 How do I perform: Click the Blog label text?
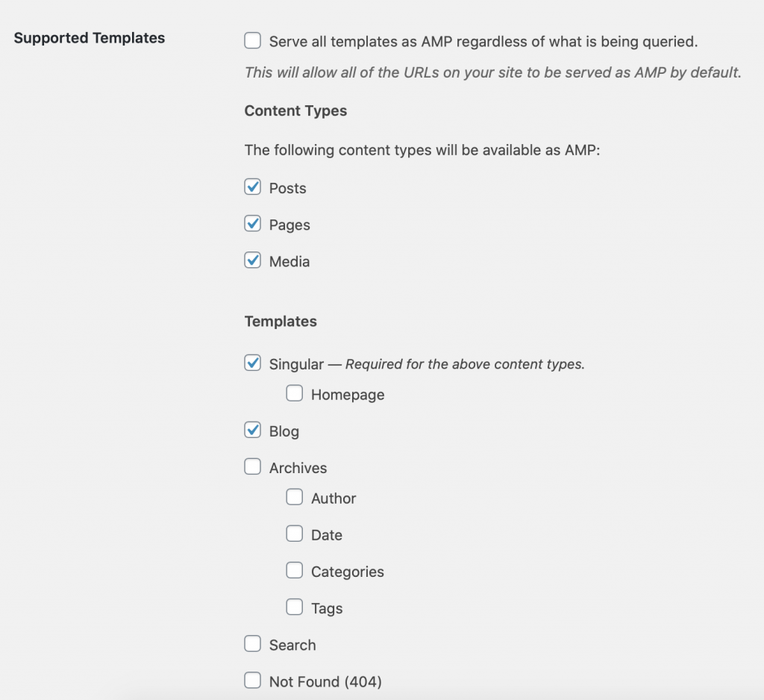284,431
